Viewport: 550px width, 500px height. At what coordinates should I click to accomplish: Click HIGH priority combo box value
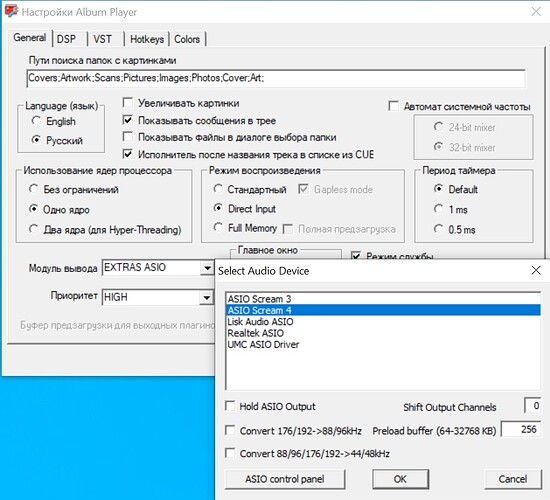coord(158,298)
